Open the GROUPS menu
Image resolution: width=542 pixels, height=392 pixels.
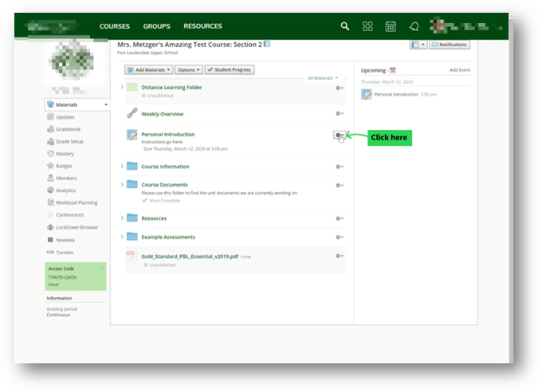pyautogui.click(x=156, y=26)
